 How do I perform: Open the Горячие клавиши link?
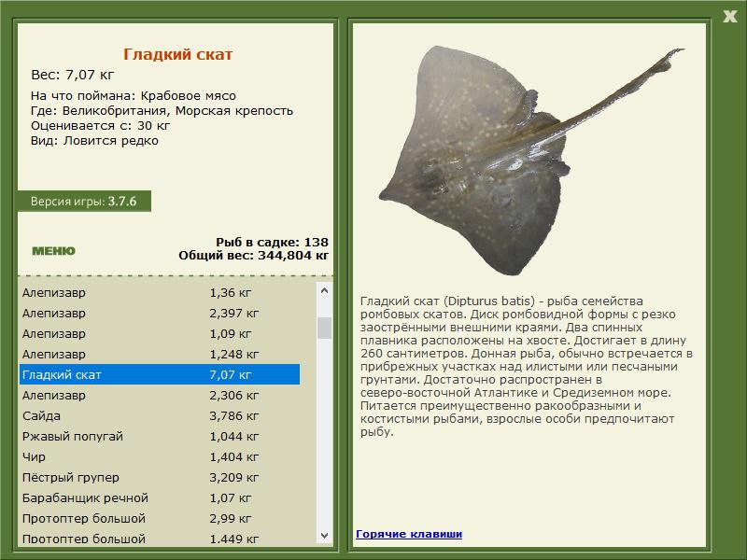pyautogui.click(x=409, y=534)
